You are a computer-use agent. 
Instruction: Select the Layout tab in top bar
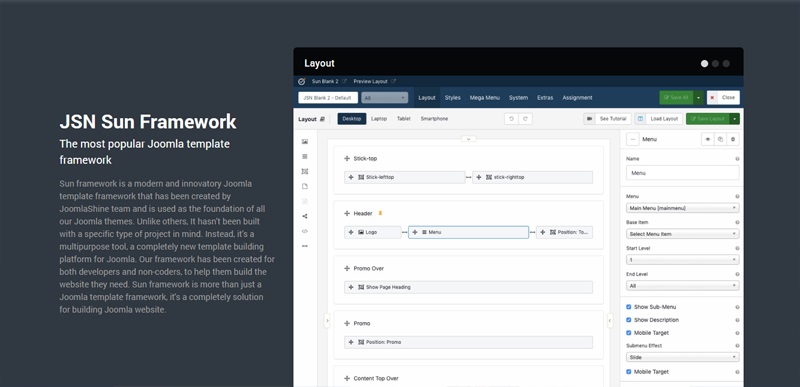tap(427, 97)
